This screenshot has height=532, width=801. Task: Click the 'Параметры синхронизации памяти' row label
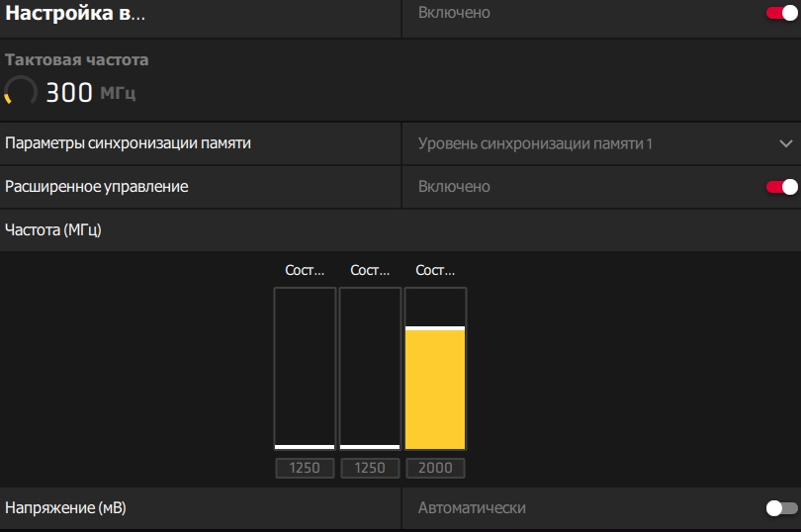tap(129, 143)
